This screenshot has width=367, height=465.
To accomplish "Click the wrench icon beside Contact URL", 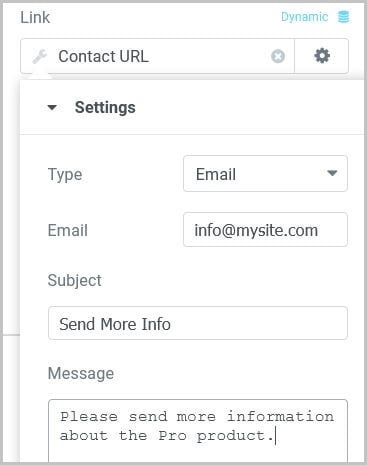I will pyautogui.click(x=39, y=56).
